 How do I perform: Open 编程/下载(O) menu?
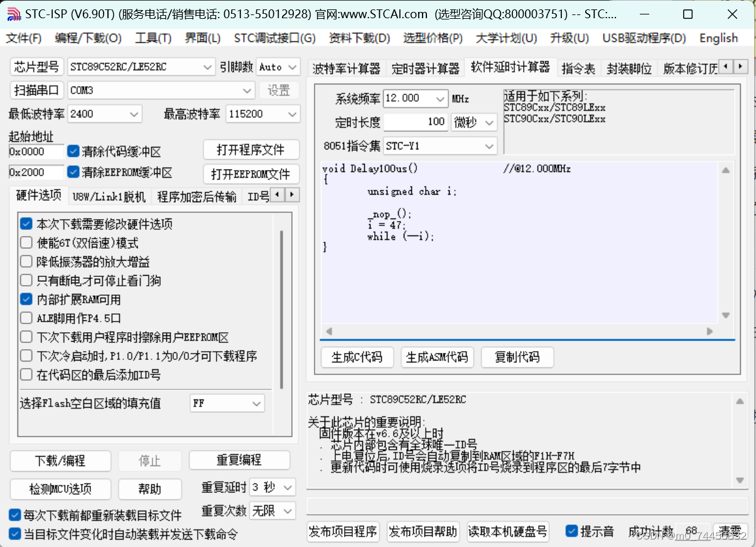pos(88,38)
